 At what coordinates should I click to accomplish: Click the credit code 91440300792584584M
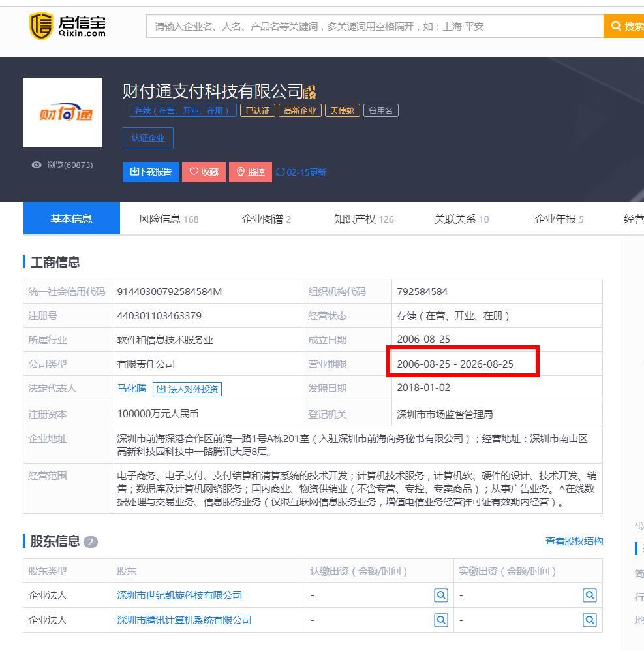169,291
